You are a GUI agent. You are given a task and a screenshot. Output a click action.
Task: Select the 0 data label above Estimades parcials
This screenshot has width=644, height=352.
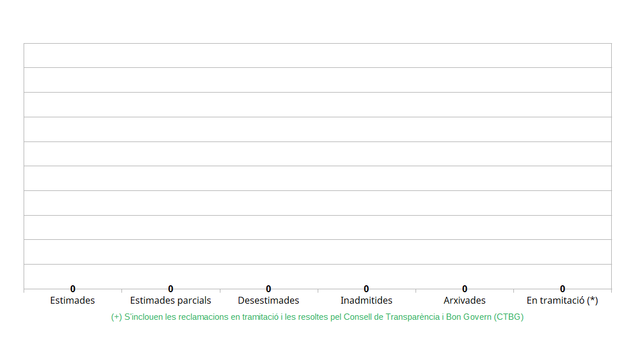[x=170, y=289]
